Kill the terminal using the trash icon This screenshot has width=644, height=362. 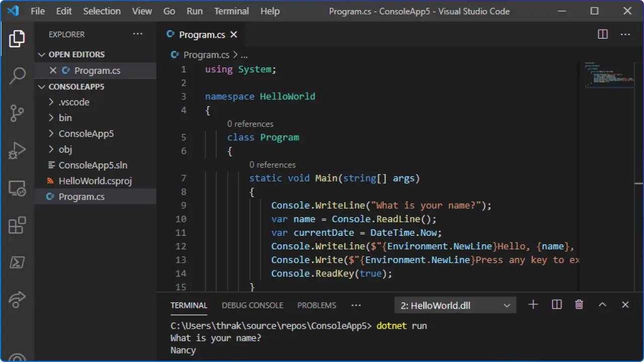(579, 305)
